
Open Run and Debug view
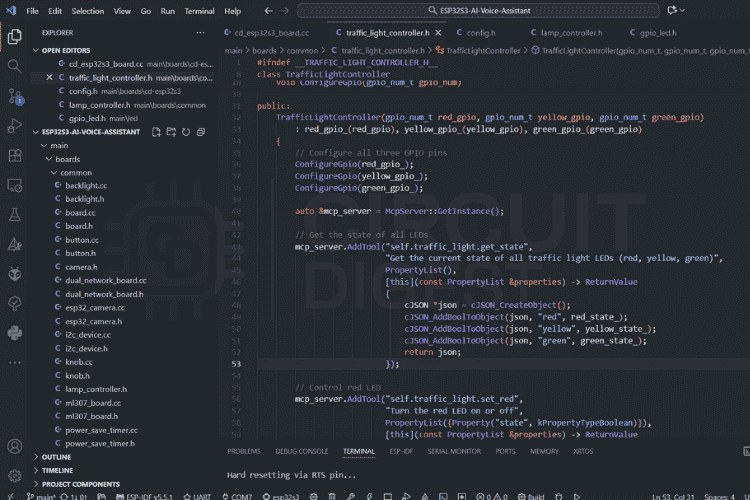[x=14, y=126]
